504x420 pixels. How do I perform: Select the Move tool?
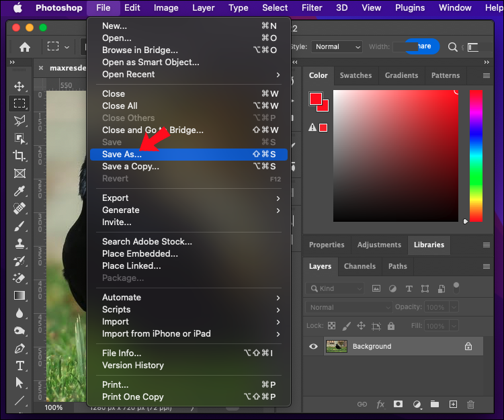19,86
